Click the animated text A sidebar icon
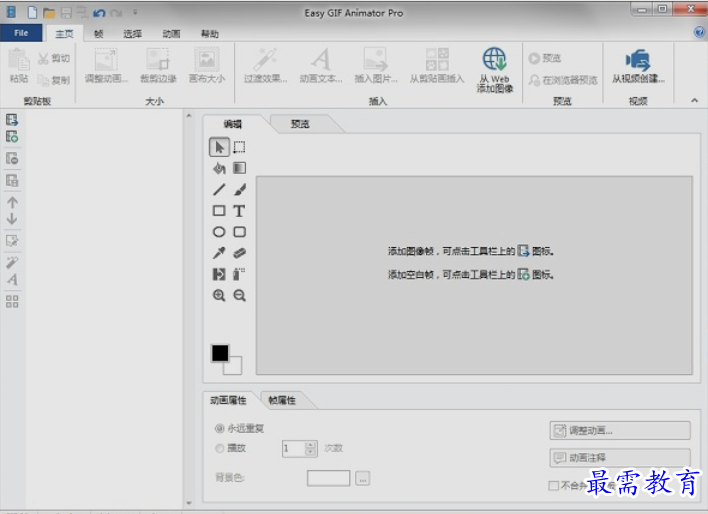Viewport: 708px width, 514px height. [12, 280]
